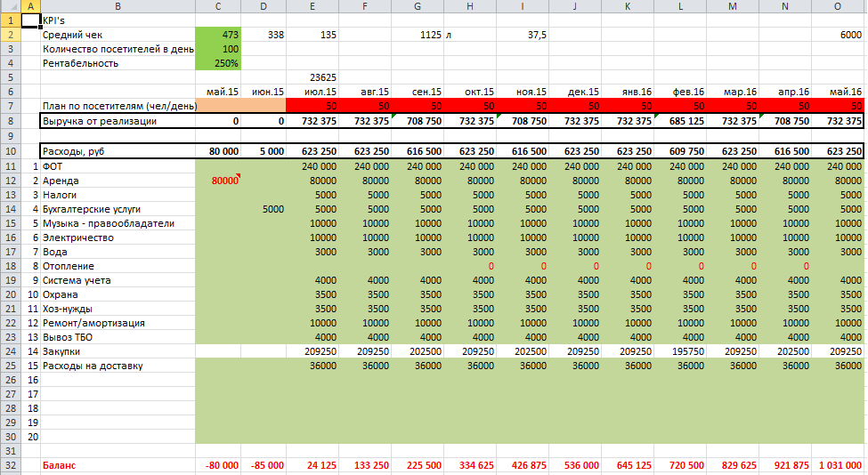Click the 5000 Бухгалтерские услуги June cell
868x475 pixels.
pyautogui.click(x=264, y=209)
